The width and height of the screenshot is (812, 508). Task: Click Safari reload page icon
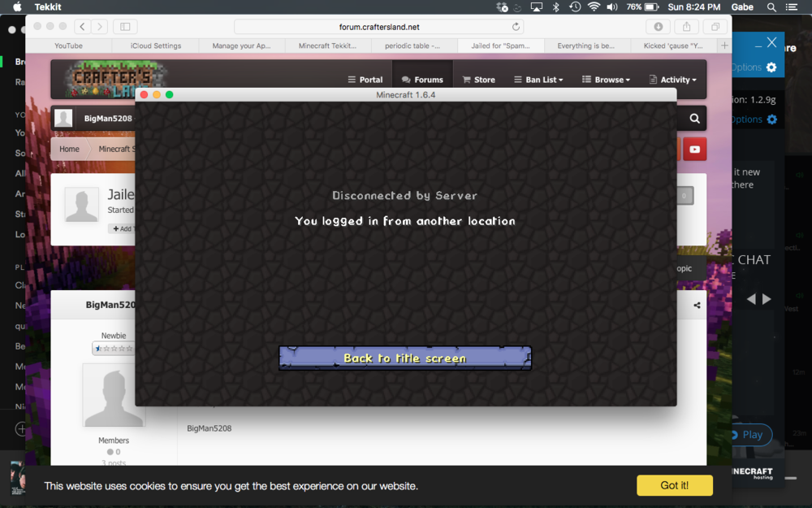coord(516,27)
